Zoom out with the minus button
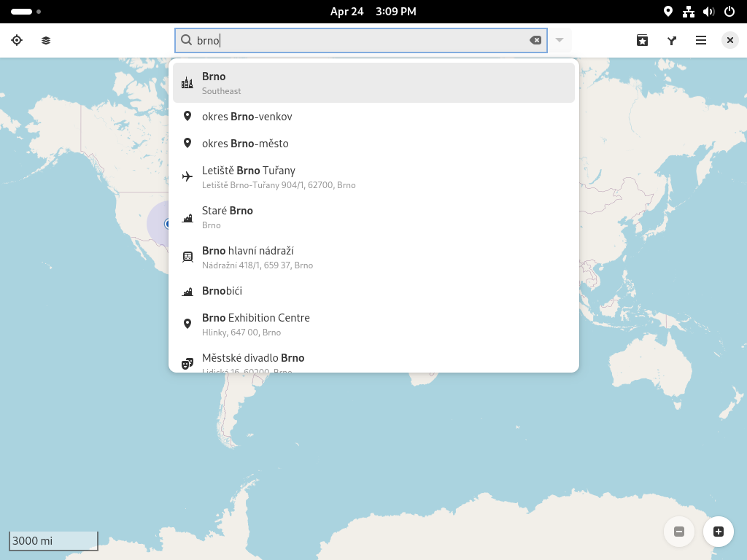This screenshot has width=747, height=560. (679, 532)
